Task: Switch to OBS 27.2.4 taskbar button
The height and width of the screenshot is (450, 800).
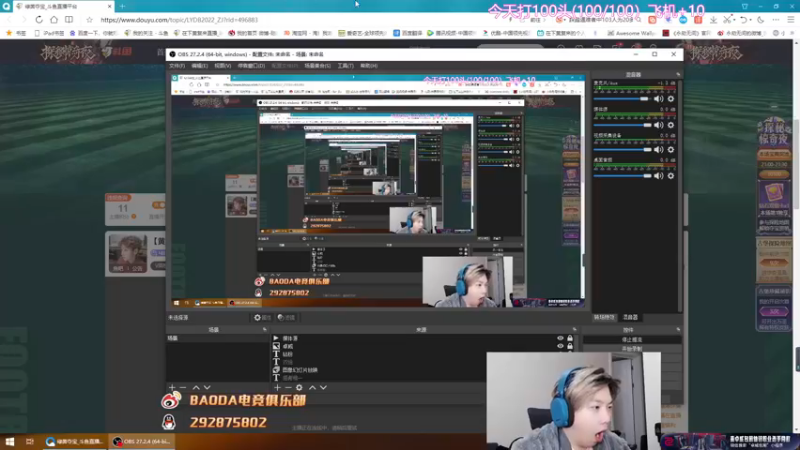Action: [142, 441]
